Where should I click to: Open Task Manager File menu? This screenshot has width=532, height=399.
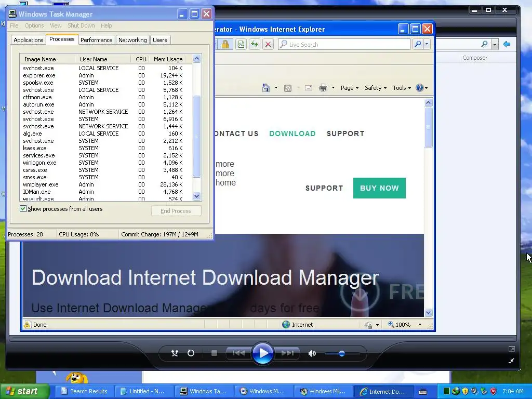coord(14,25)
